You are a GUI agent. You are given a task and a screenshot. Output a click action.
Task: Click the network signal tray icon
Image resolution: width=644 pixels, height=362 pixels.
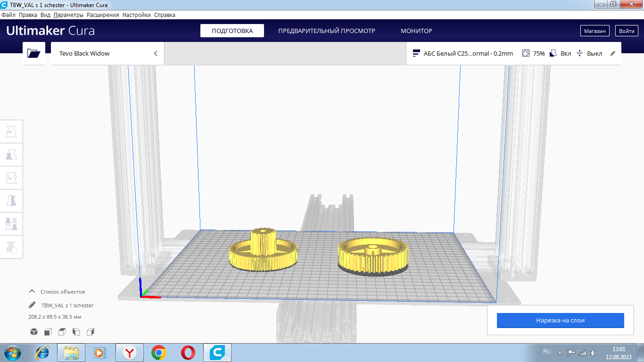[583, 353]
